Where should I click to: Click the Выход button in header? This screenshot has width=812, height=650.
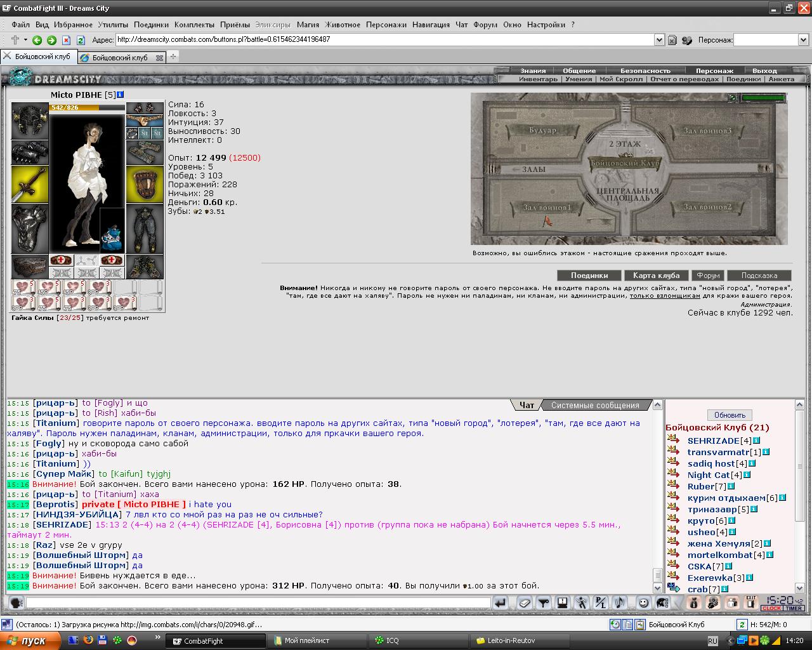point(764,70)
